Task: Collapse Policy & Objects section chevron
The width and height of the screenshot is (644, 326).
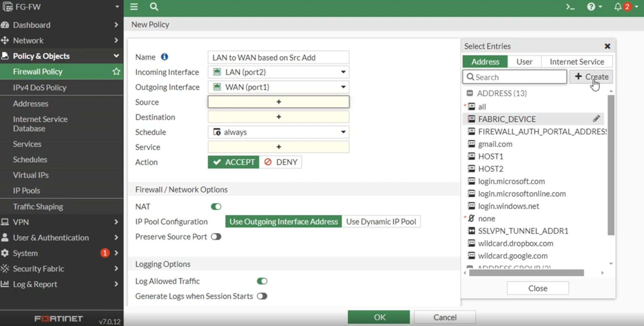Action: pos(116,56)
